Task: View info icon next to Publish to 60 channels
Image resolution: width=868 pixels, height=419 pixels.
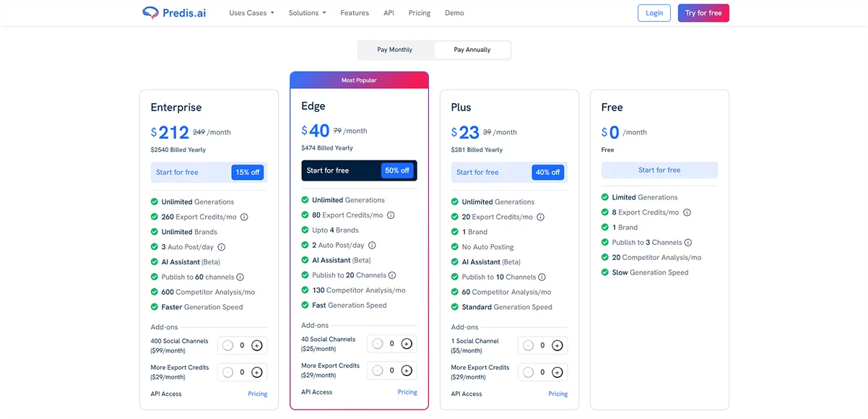Action: [x=240, y=277]
